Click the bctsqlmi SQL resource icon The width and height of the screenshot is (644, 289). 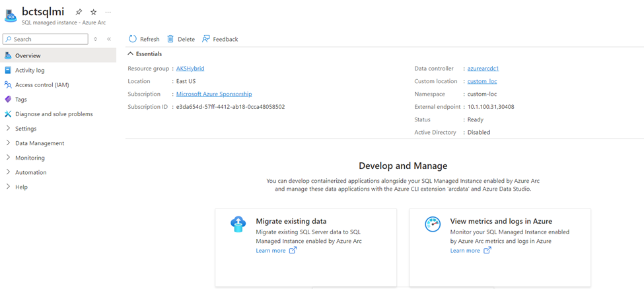[x=11, y=16]
